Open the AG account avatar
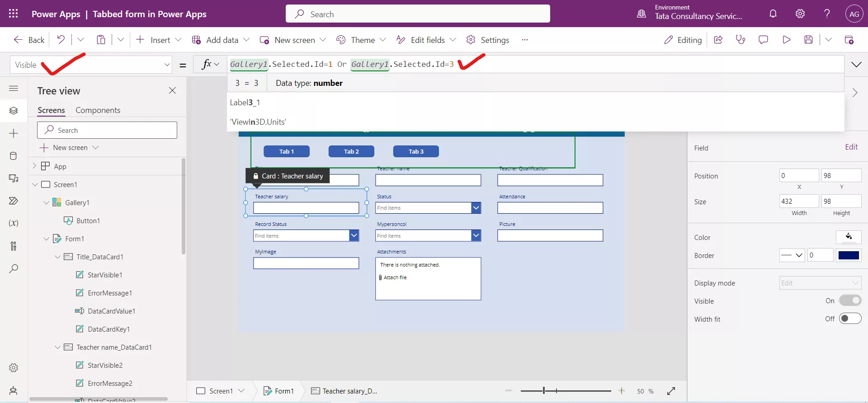The image size is (868, 403). point(854,14)
